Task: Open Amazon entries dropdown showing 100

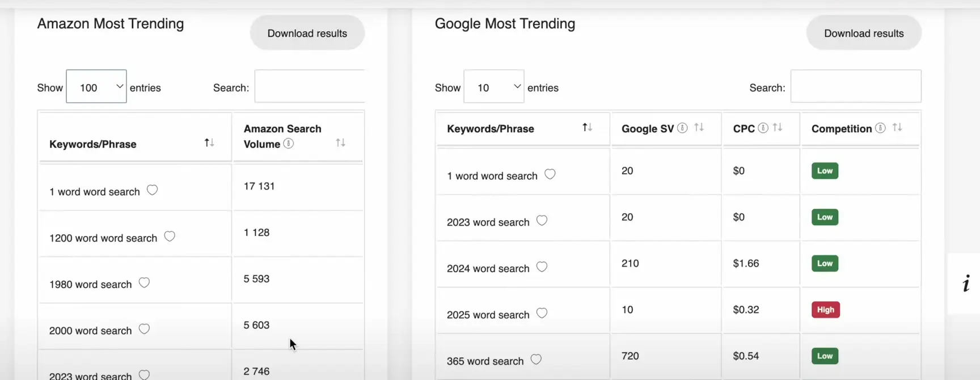Action: click(x=96, y=87)
